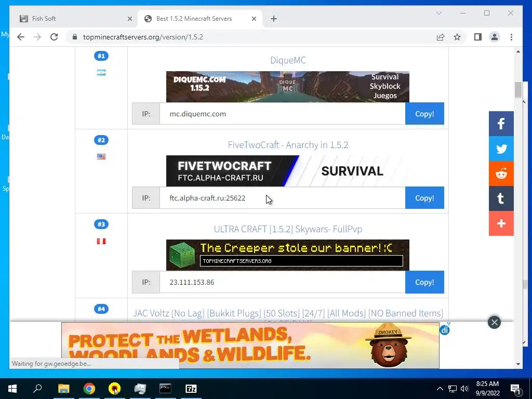The image size is (532, 399).
Task: Open Chrome's three-dot menu
Action: (x=511, y=37)
